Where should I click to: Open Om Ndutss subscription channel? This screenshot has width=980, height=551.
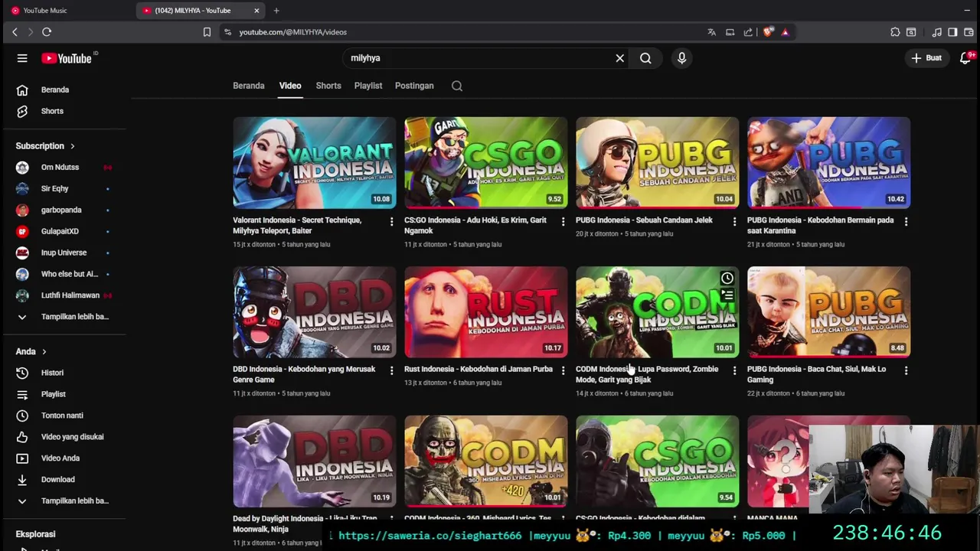[x=60, y=167]
